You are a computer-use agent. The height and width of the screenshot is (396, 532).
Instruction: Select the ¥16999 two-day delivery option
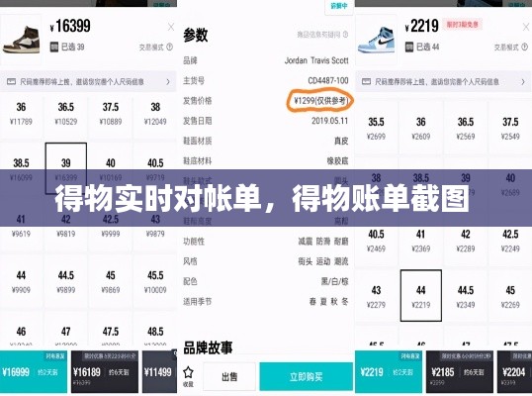[x=34, y=372]
